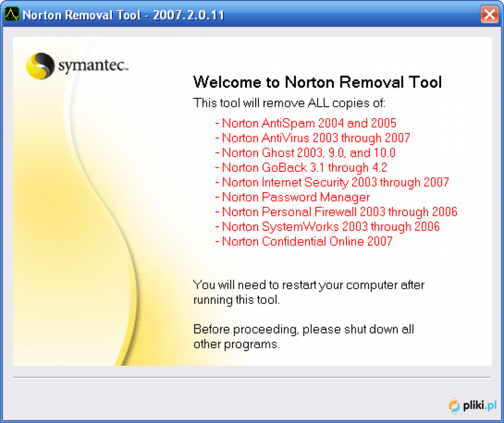Select 'Norton AntiVirus 2003 through 2007' line
Image resolution: width=504 pixels, height=423 pixels.
coord(312,138)
